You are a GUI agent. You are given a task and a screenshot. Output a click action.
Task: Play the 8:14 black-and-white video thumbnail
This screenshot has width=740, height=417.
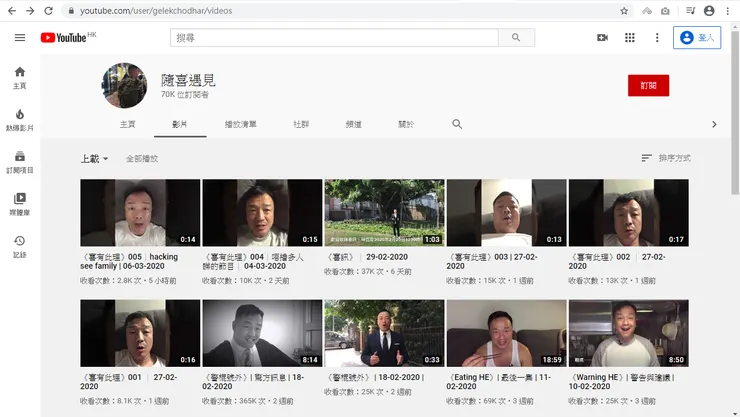[x=262, y=333]
